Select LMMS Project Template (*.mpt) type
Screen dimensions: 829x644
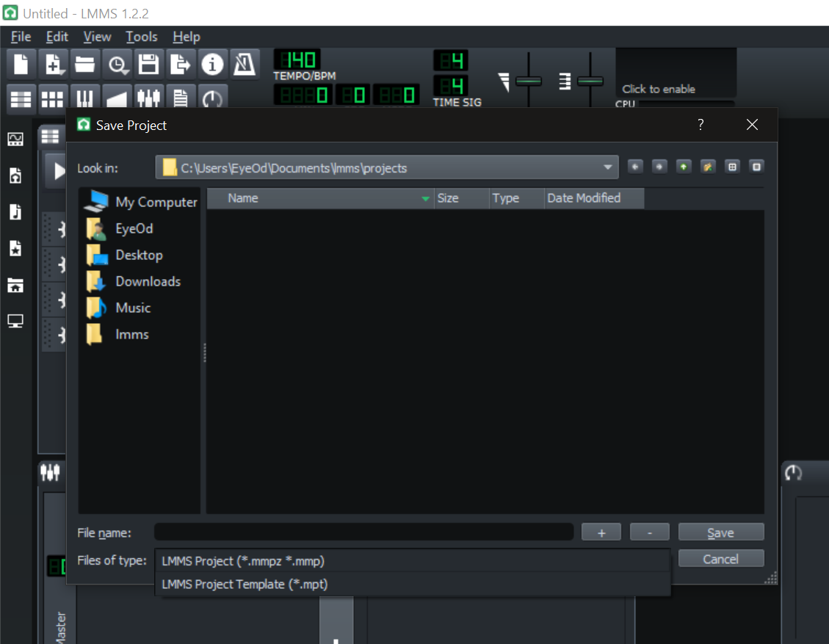tap(413, 585)
